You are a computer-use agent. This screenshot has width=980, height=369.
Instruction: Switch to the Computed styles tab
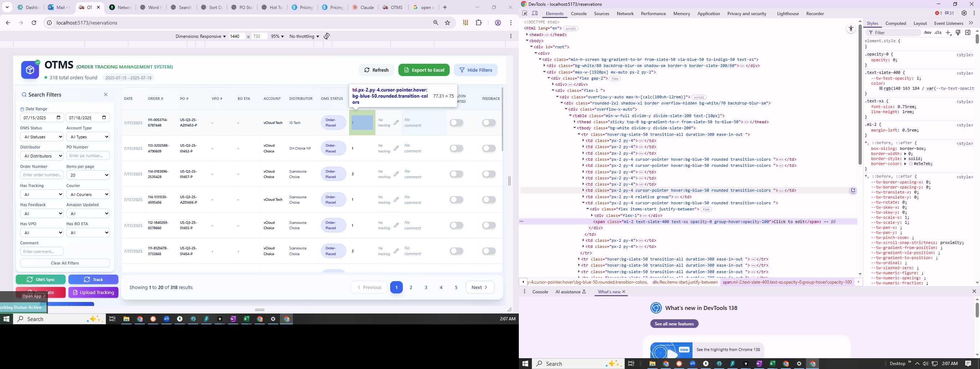coord(896,23)
